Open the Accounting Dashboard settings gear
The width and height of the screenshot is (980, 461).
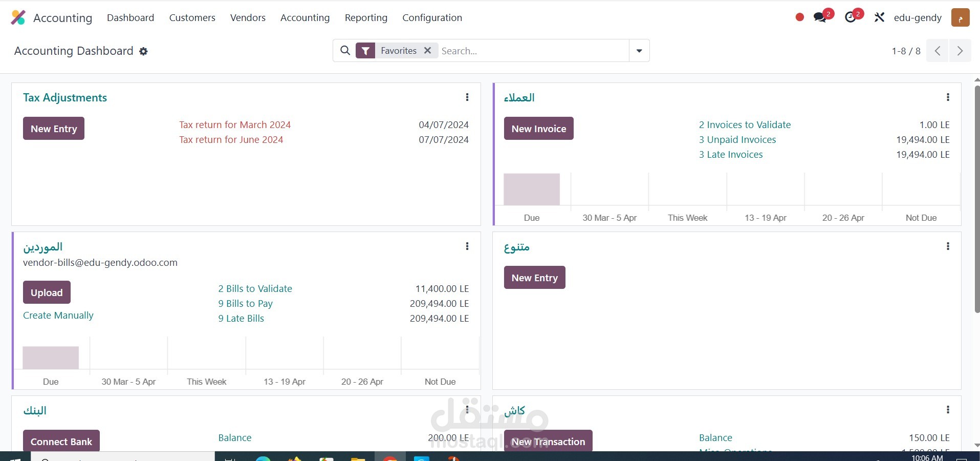(144, 51)
